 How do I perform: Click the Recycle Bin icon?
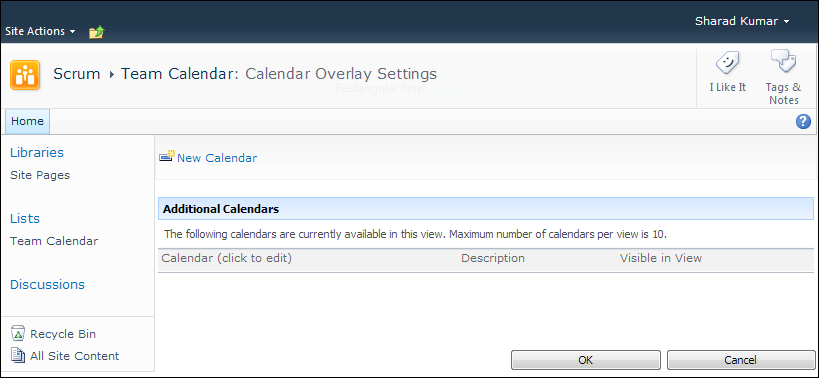pyautogui.click(x=18, y=334)
